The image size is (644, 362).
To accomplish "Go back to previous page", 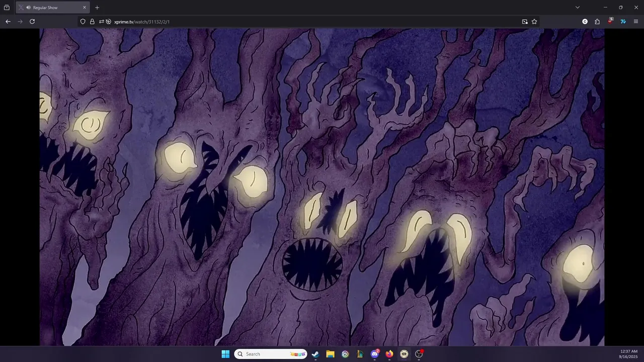I will pos(8,22).
